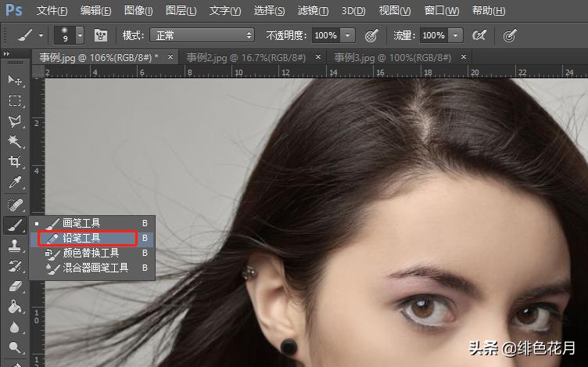The width and height of the screenshot is (588, 367).
Task: Choose 画笔工具 from flyout
Action: pos(92,223)
